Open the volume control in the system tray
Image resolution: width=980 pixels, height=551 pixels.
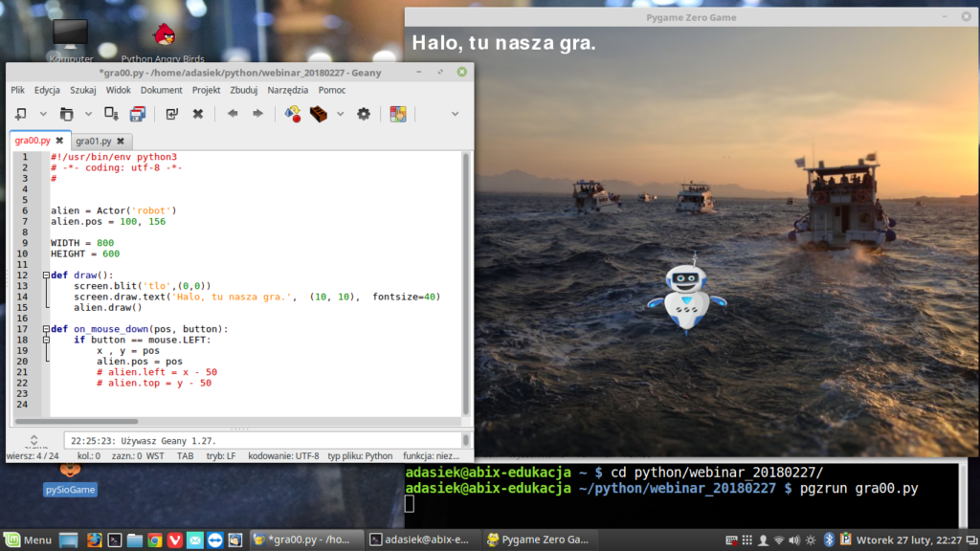pyautogui.click(x=794, y=539)
